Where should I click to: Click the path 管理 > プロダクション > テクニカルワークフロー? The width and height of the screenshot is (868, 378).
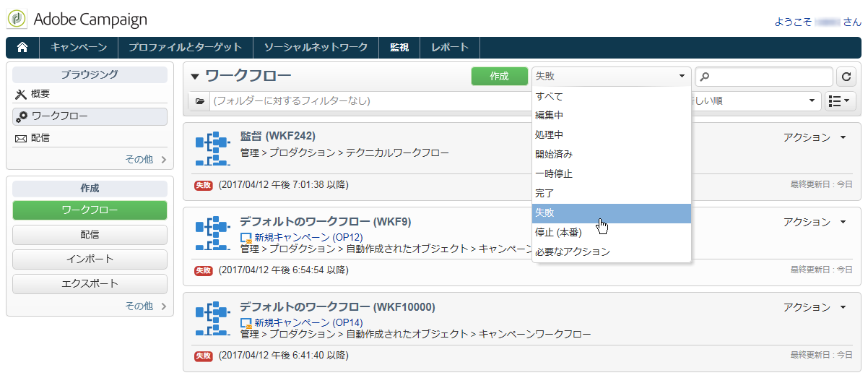tap(344, 153)
